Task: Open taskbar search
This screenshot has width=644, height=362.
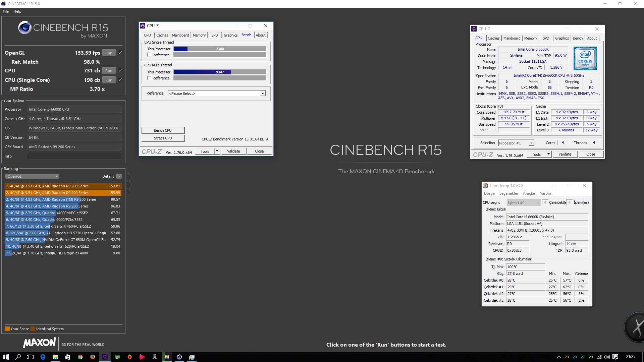Action: click(x=18, y=357)
